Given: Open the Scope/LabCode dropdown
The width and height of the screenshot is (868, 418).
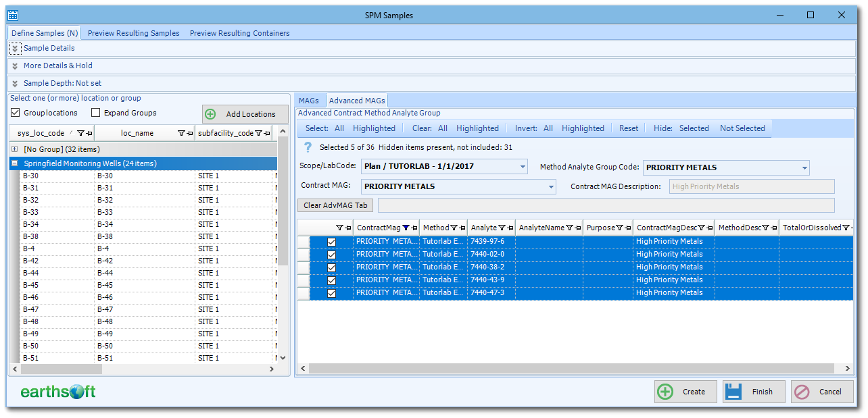Looking at the screenshot, I should point(523,167).
